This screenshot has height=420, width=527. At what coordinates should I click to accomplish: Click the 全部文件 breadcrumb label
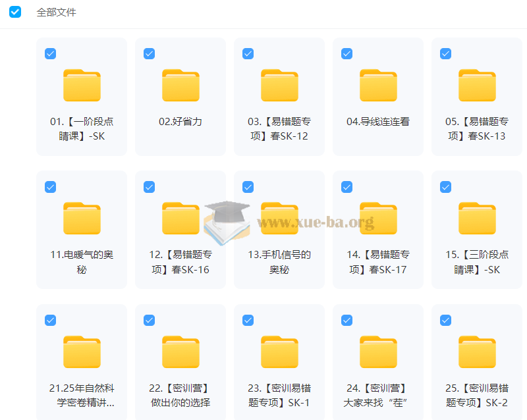click(56, 12)
